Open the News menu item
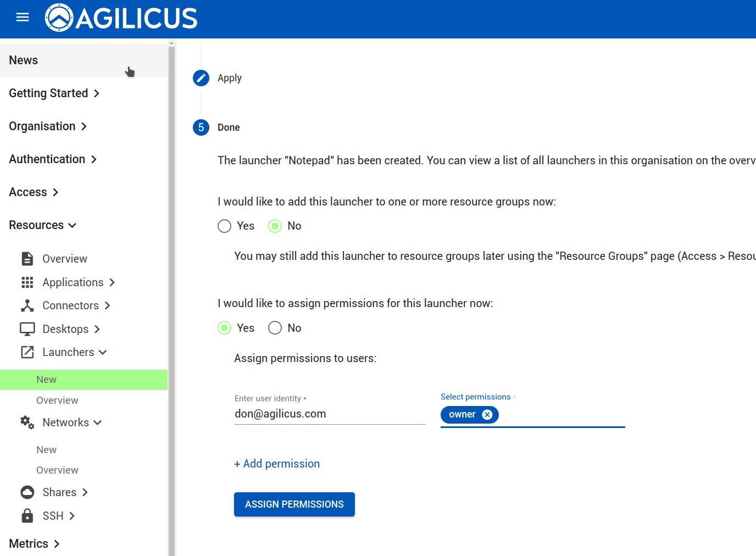Image resolution: width=756 pixels, height=556 pixels. click(x=24, y=60)
